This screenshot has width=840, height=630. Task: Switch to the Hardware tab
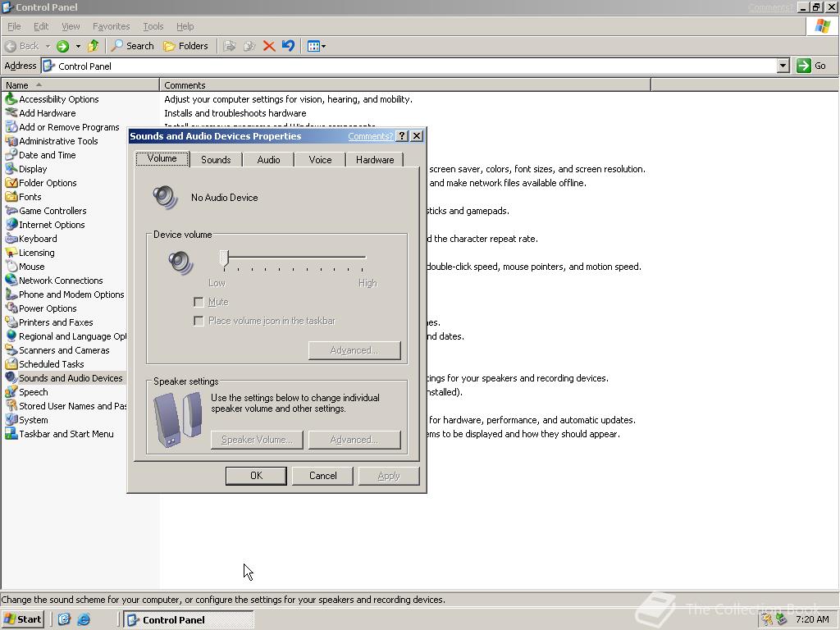(x=375, y=160)
